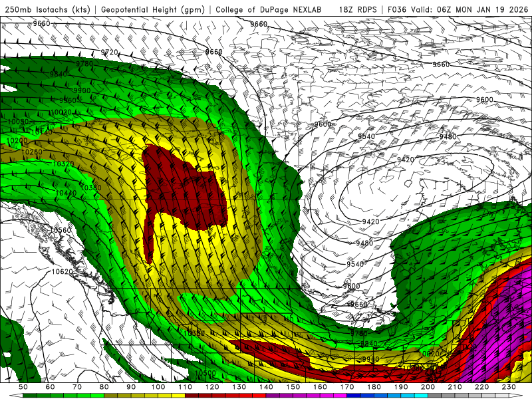
Task: Click the dark blue swatch beginning at 170
Action: click(x=354, y=396)
